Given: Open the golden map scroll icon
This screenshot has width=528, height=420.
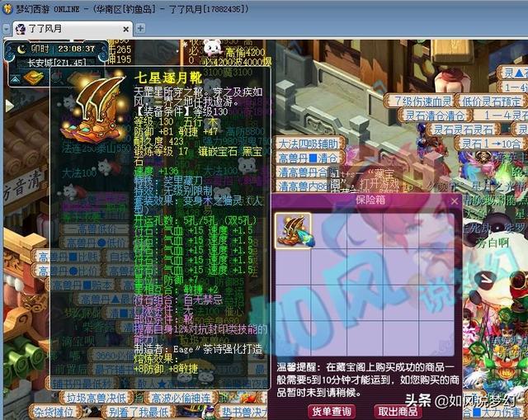Looking at the screenshot, I should tap(34, 78).
